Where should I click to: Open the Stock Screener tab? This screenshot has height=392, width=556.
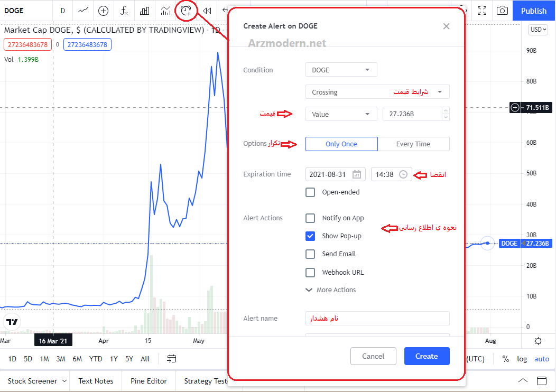pos(32,381)
